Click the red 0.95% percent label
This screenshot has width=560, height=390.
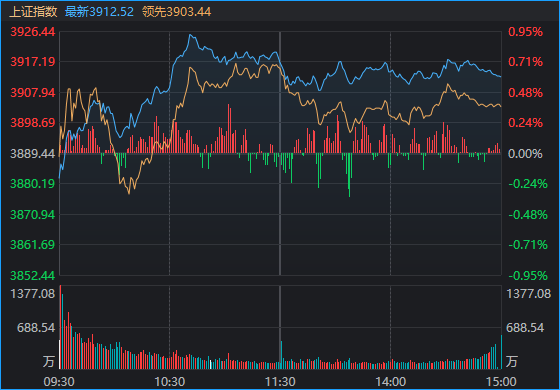coord(525,32)
